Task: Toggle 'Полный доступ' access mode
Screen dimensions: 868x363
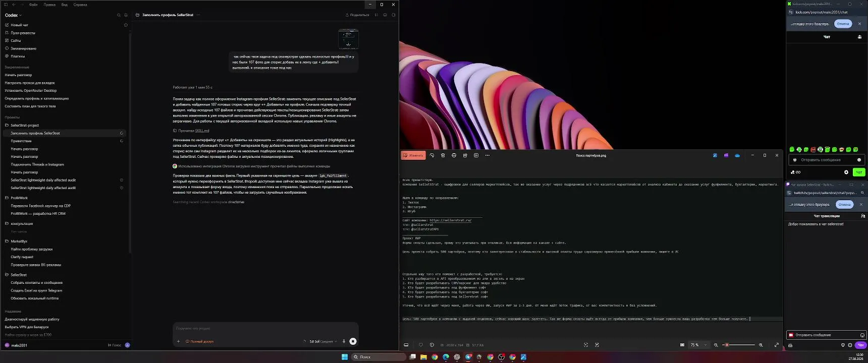Action: pyautogui.click(x=200, y=341)
